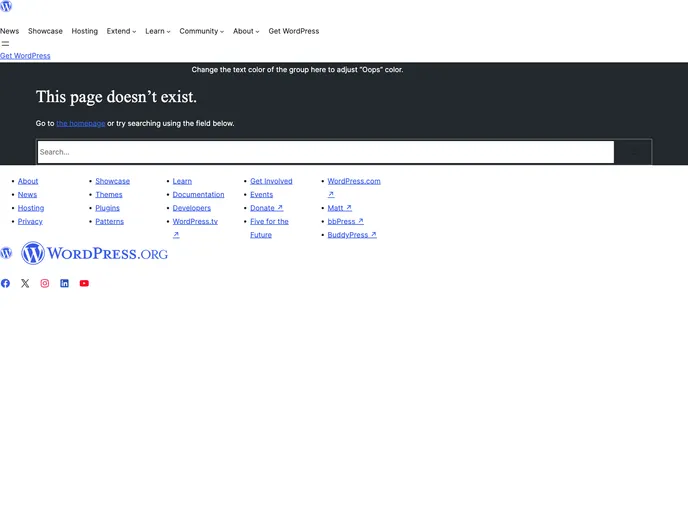The width and height of the screenshot is (688, 512).
Task: Click the WordPress logo in the header
Action: (6, 6)
